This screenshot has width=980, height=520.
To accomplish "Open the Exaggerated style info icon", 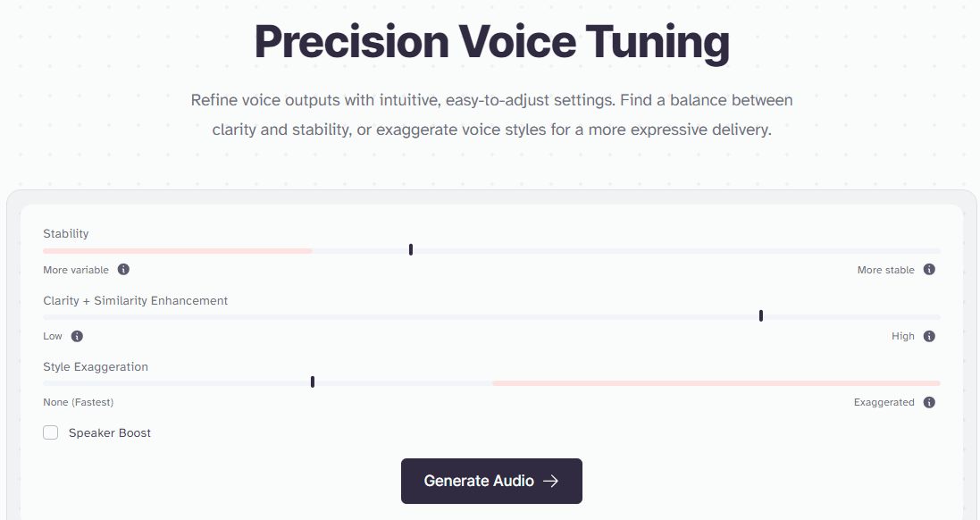I will click(928, 402).
